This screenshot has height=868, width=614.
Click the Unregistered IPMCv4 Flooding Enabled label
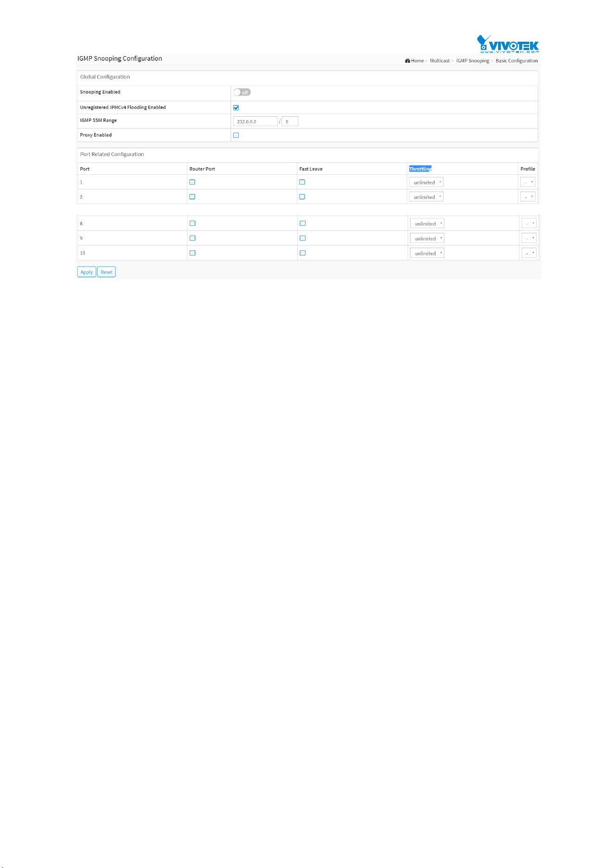(123, 108)
